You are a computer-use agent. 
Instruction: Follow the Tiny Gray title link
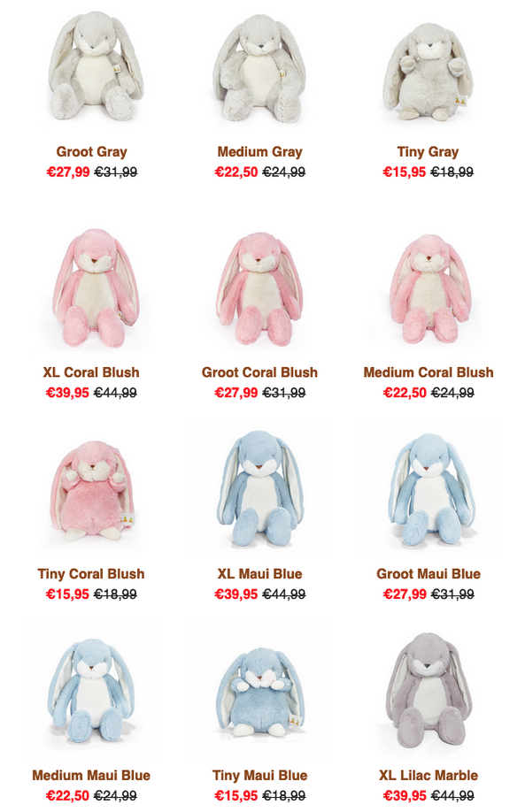click(428, 152)
